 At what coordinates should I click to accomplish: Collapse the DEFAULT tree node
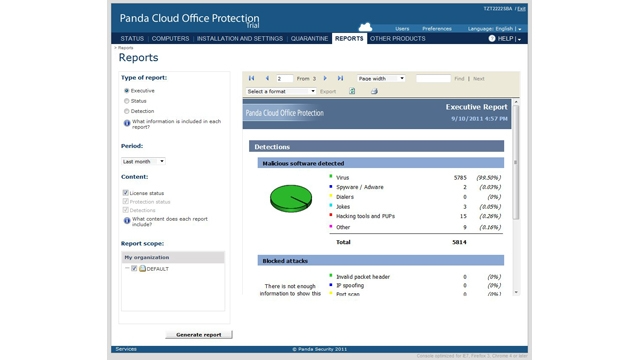(127, 268)
